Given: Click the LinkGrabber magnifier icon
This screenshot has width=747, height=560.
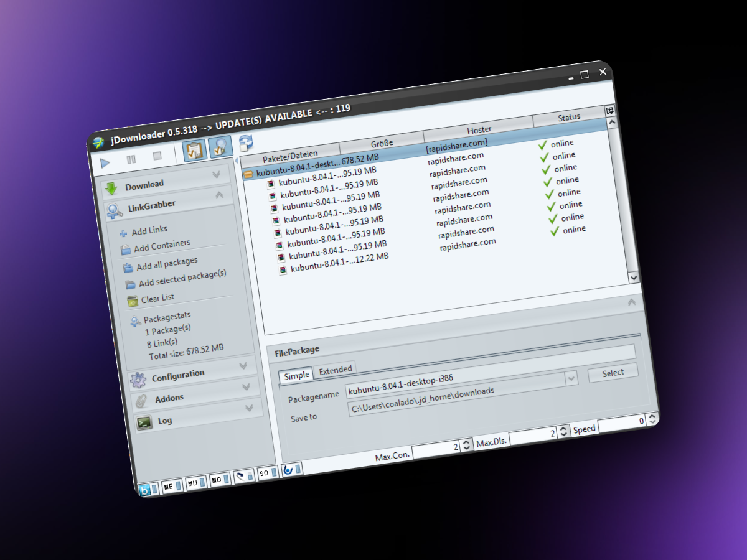Looking at the screenshot, I should click(x=115, y=211).
